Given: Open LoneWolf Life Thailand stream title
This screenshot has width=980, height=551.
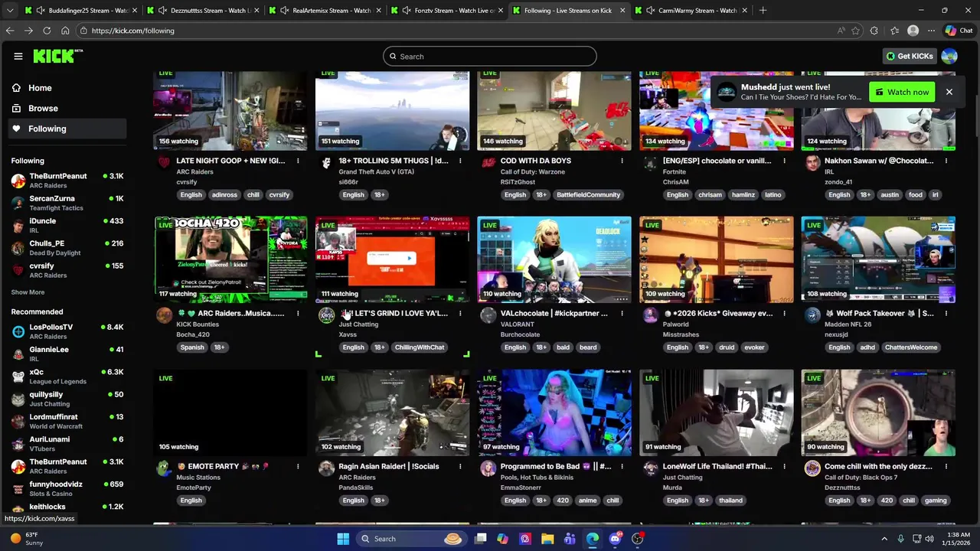Looking at the screenshot, I should [717, 466].
